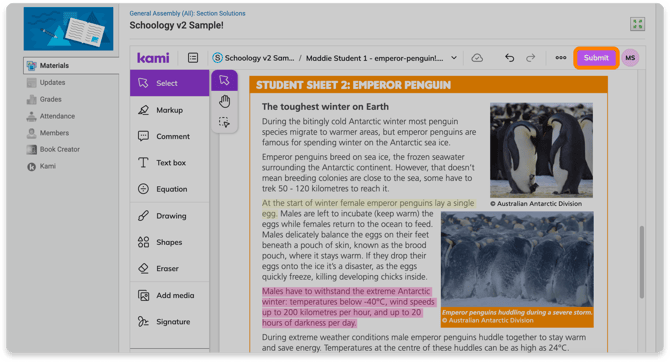Switch to the hand pan tool

tap(224, 102)
